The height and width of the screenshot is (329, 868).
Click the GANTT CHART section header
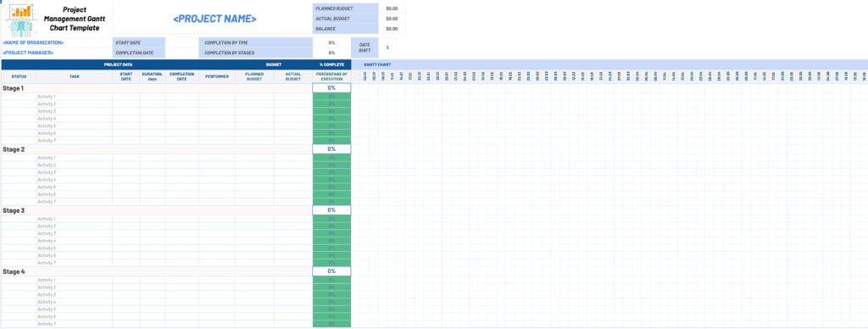tap(377, 64)
